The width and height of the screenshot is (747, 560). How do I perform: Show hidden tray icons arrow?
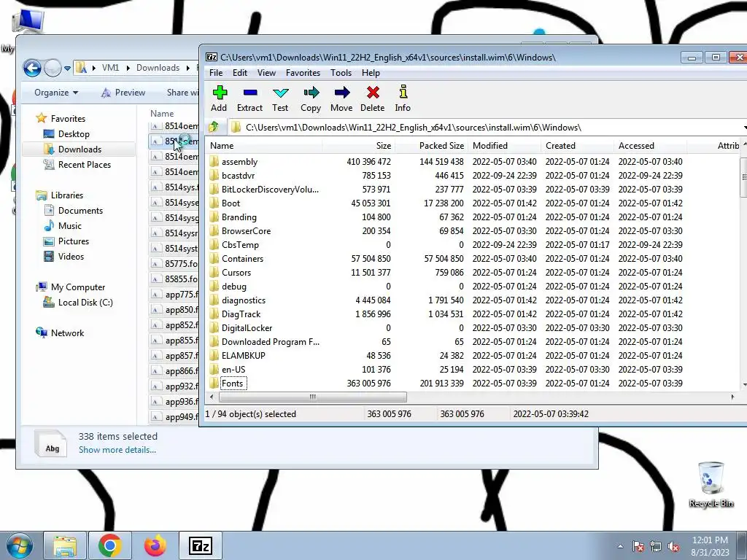click(x=620, y=547)
